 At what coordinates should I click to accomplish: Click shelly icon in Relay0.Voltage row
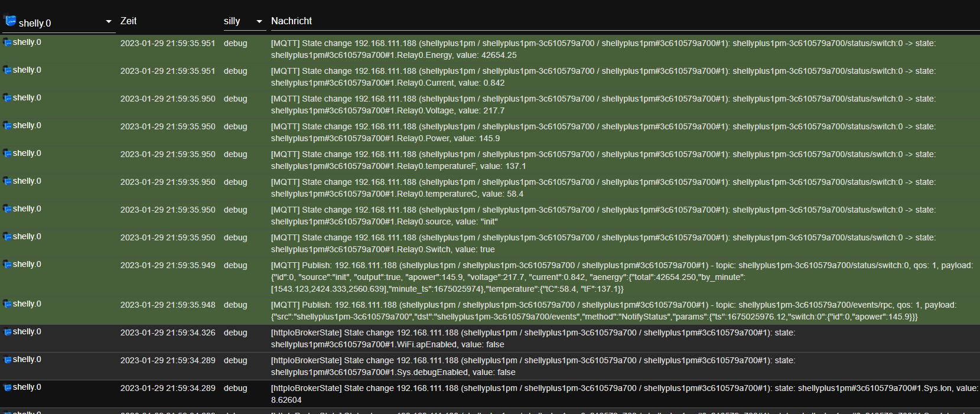click(x=8, y=97)
